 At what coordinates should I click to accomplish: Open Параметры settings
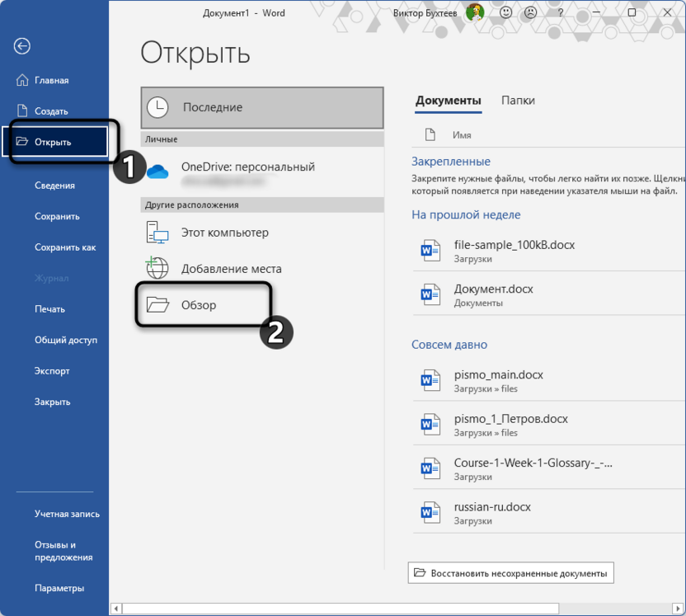[54, 588]
